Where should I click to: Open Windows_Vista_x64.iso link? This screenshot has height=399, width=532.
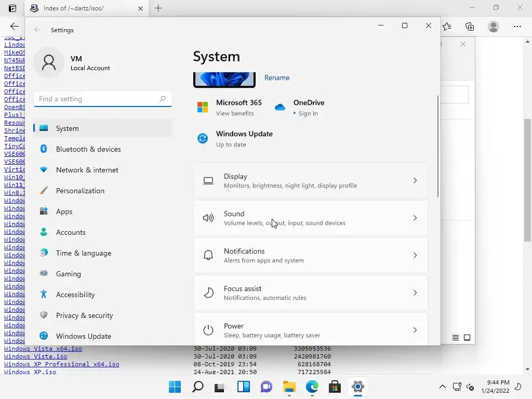(x=43, y=349)
